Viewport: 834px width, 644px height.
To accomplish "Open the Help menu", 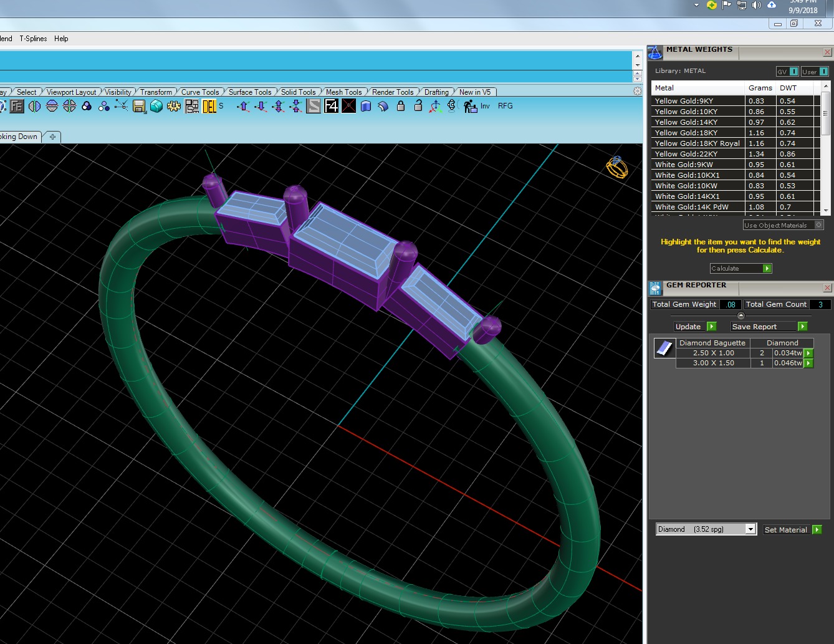I will coord(61,39).
